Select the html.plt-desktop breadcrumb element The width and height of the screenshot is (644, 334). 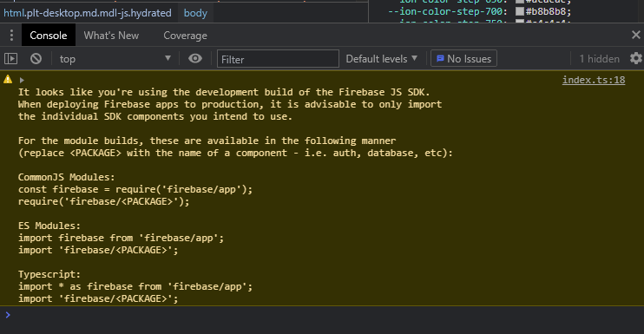[88, 13]
